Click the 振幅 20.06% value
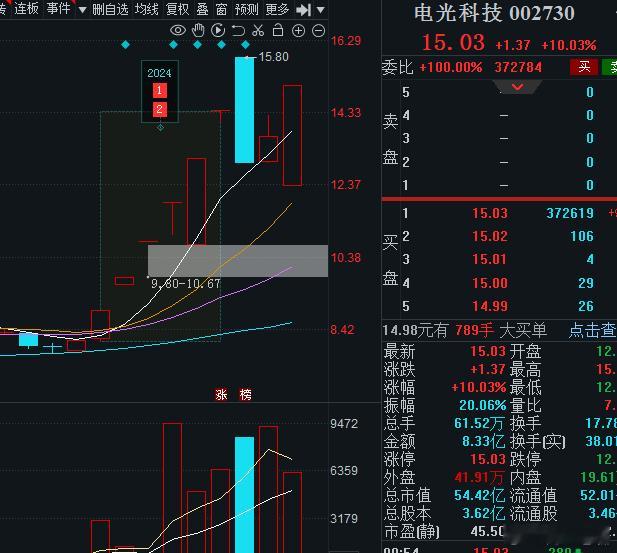 [x=483, y=405]
